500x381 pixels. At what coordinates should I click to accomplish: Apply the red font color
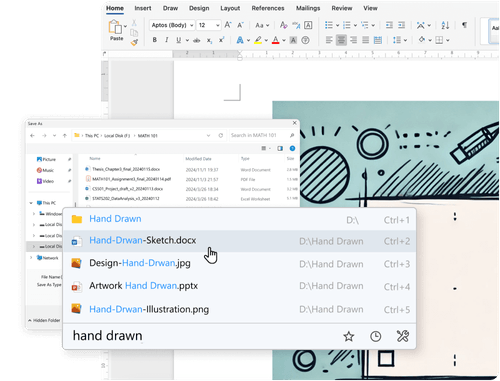coord(275,40)
